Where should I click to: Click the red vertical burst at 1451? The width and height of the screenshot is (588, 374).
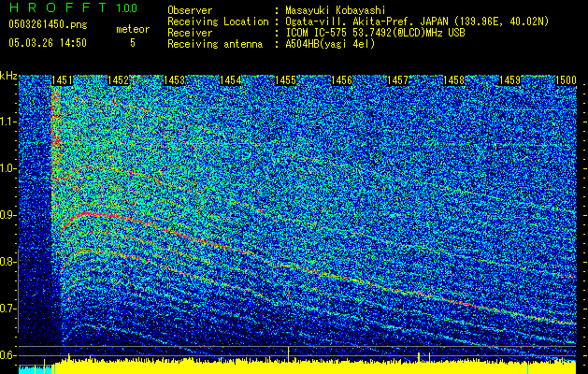tap(55, 131)
